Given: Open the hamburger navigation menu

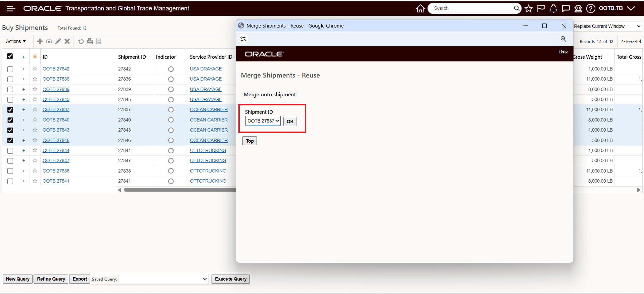Looking at the screenshot, I should tap(11, 9).
